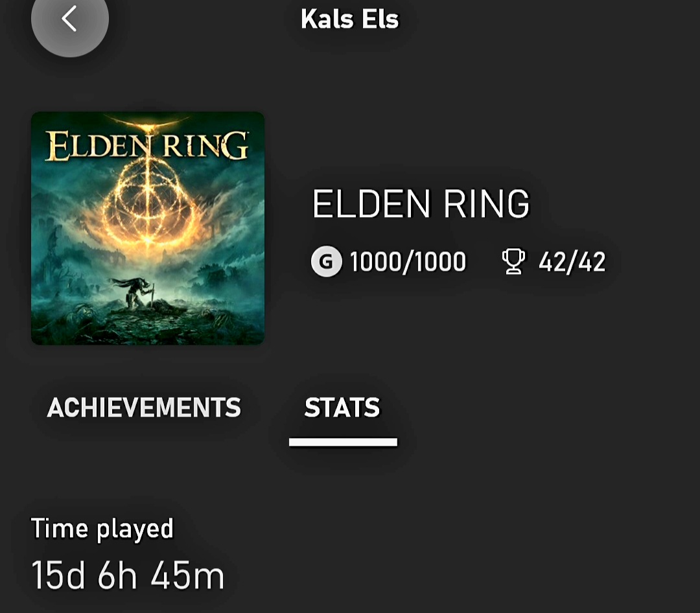700x613 pixels.
Task: Tap the Gamerscore G icon
Action: [326, 262]
